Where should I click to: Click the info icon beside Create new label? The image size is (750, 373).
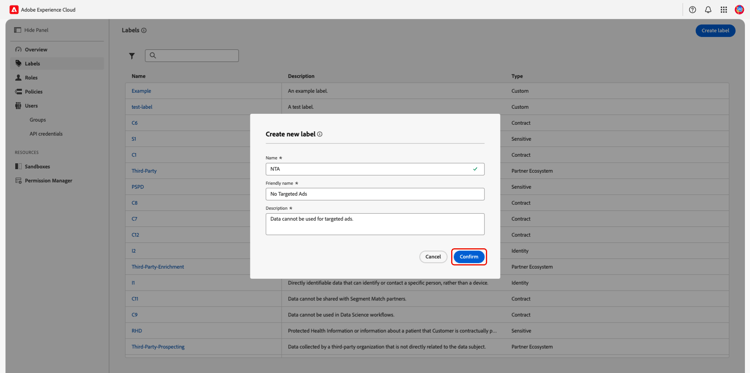tap(320, 134)
